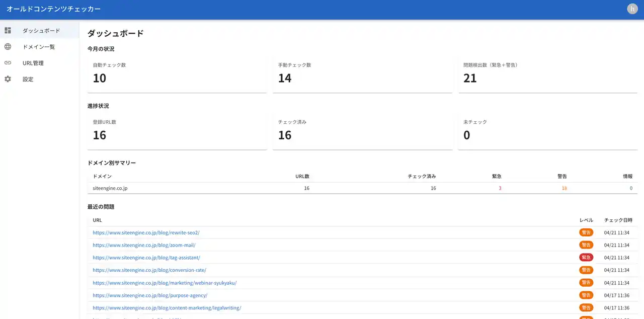
Task: Click the 緊急 badge on the tag-assistant row
Action: click(586, 257)
